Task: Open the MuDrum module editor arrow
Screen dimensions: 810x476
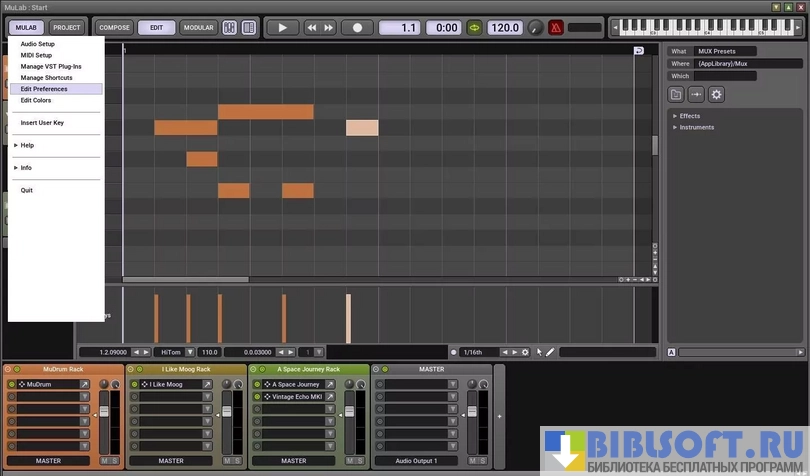Action: 84,384
